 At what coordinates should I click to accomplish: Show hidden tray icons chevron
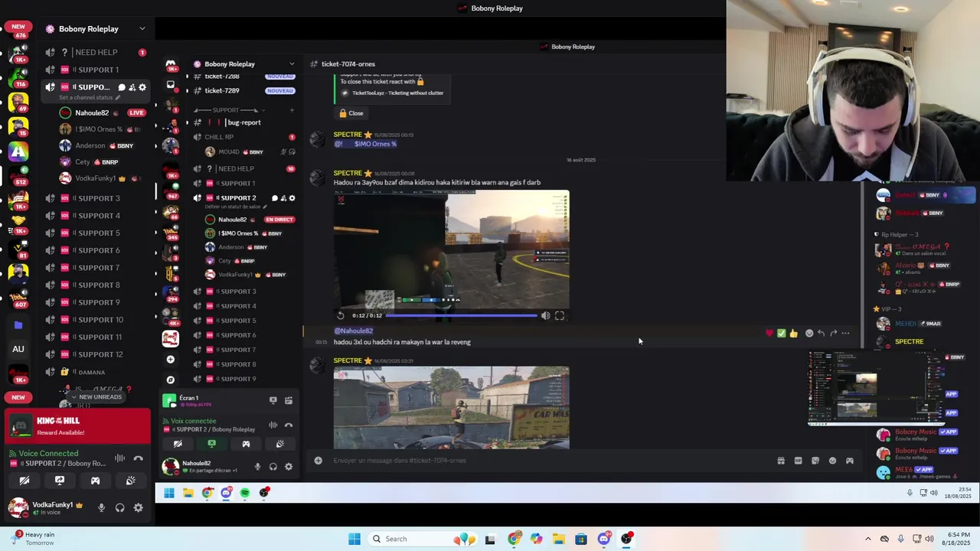tap(867, 539)
